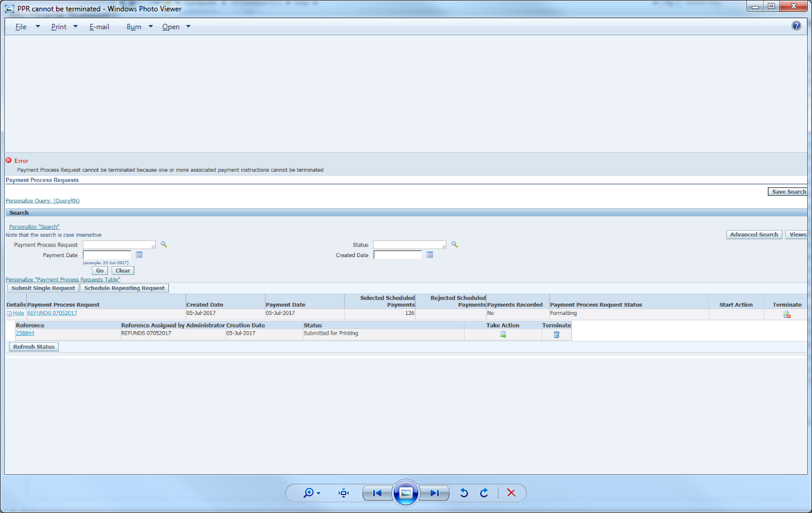Screen dimensions: 812x513
Task: Open the calendar picker for Created Date
Action: (x=429, y=254)
